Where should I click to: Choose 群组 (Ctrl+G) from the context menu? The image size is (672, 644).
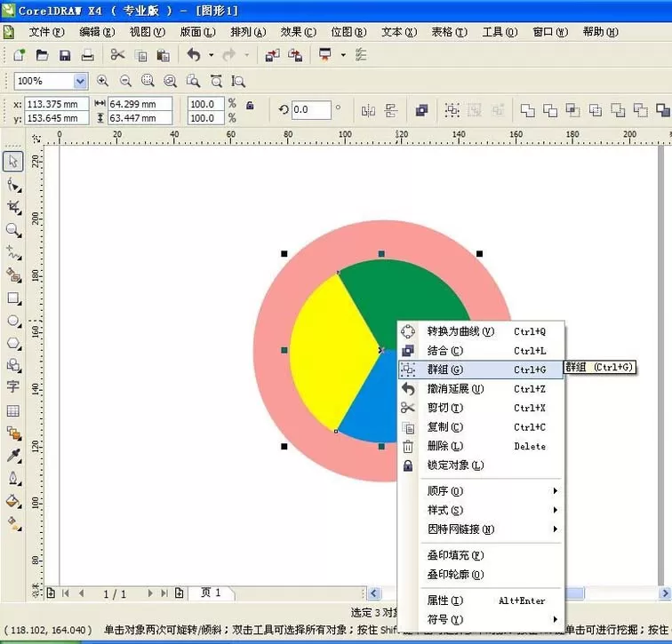[x=480, y=370]
